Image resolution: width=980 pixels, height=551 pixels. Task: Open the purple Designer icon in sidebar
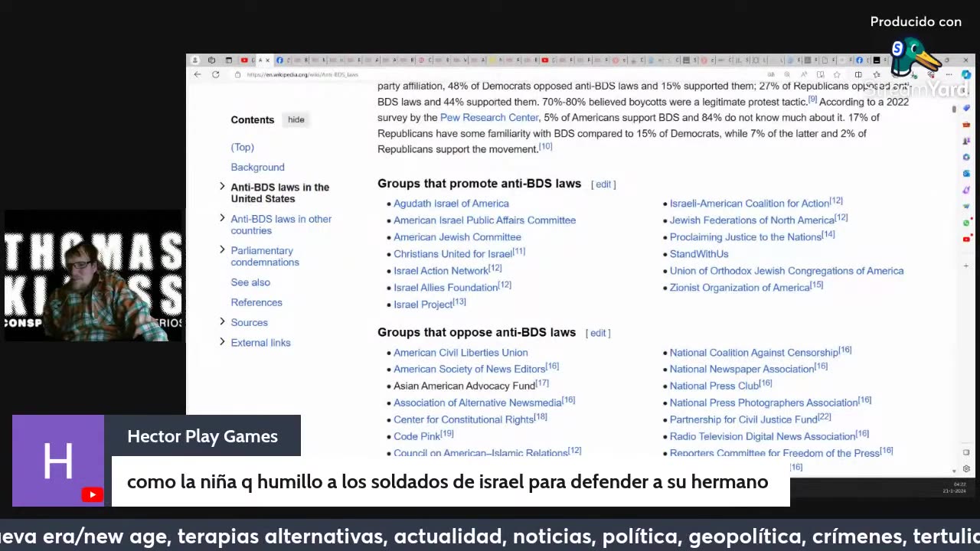point(966,190)
